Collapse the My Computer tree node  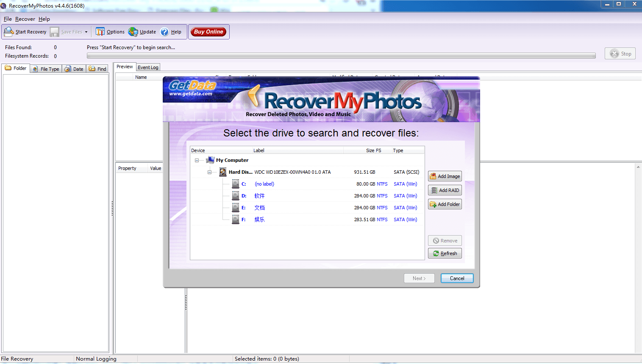click(197, 160)
